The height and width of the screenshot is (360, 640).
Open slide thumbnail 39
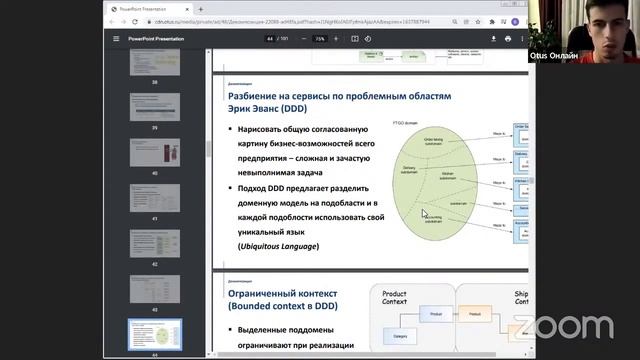point(155,107)
